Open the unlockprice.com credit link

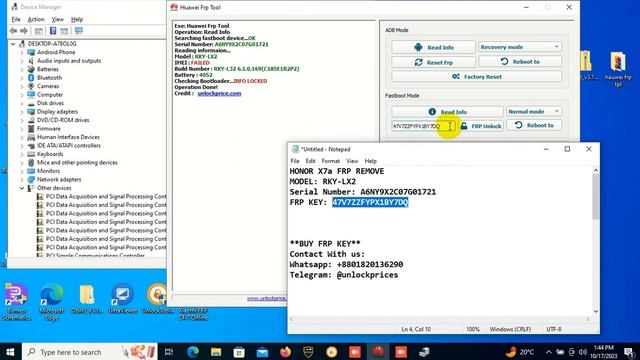pos(219,93)
